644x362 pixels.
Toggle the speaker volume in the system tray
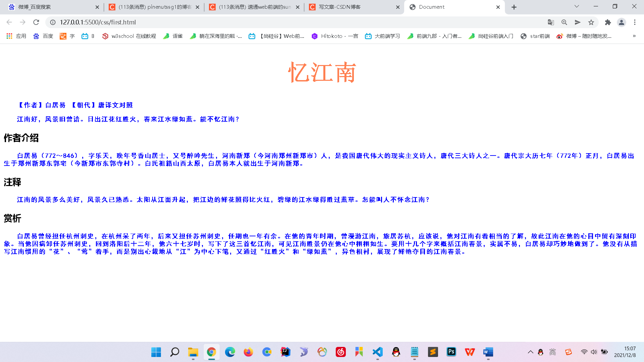pos(594,352)
